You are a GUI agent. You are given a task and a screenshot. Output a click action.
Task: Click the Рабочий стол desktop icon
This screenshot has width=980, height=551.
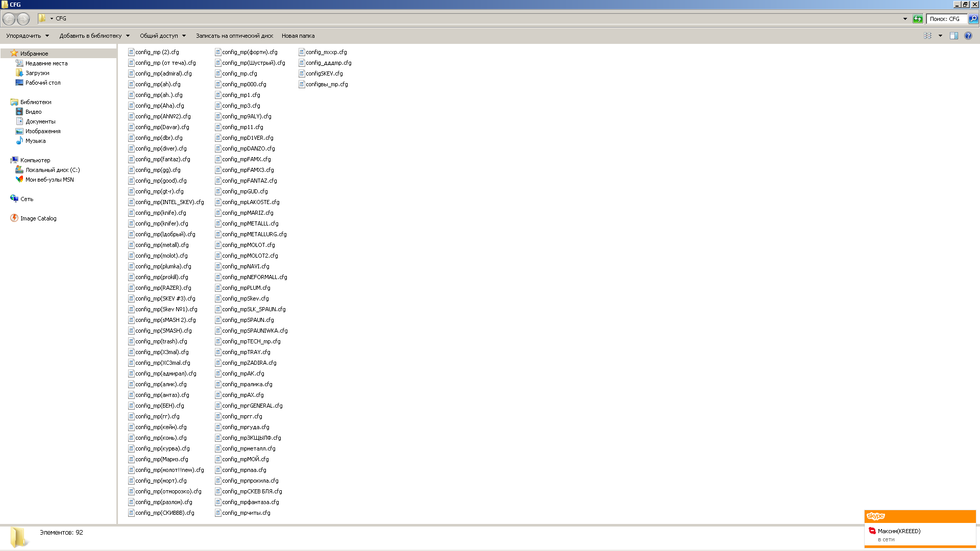point(19,82)
